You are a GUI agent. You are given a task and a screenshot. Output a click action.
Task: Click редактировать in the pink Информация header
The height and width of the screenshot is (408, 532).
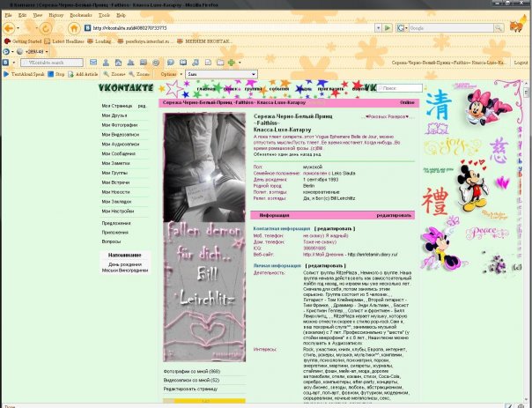pos(394,215)
